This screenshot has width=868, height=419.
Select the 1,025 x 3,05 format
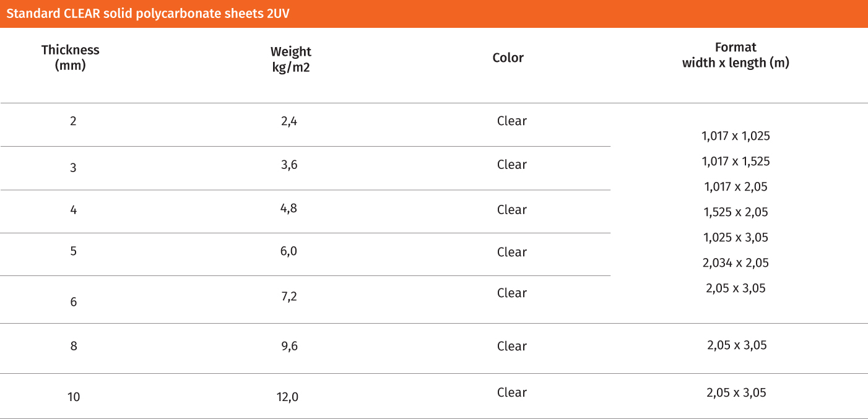pyautogui.click(x=736, y=238)
